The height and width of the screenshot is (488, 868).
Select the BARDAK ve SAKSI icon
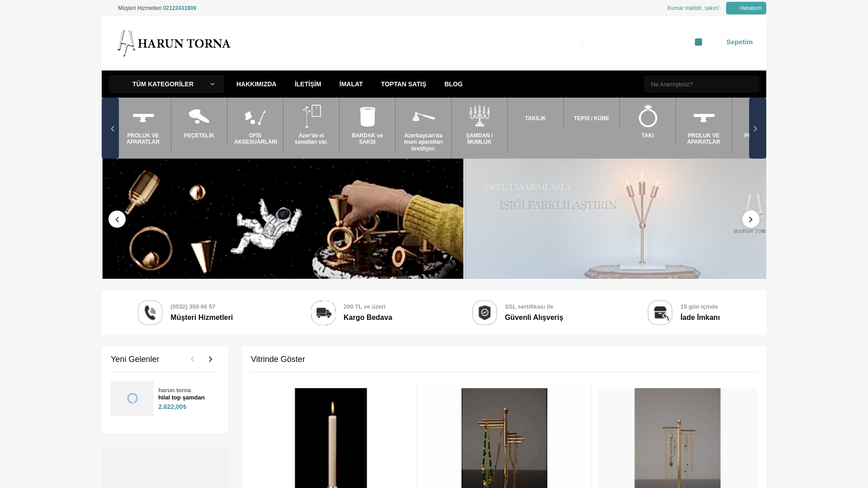tap(367, 117)
